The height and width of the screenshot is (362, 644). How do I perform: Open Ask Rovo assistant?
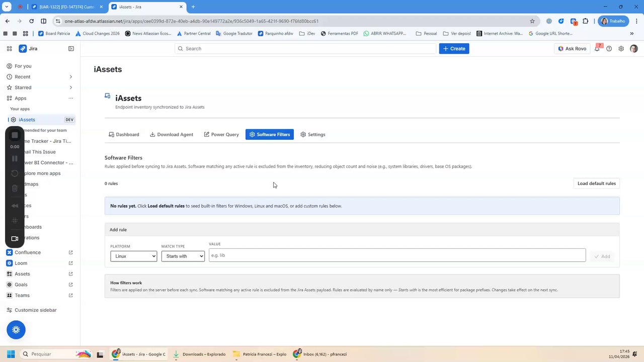point(573,49)
